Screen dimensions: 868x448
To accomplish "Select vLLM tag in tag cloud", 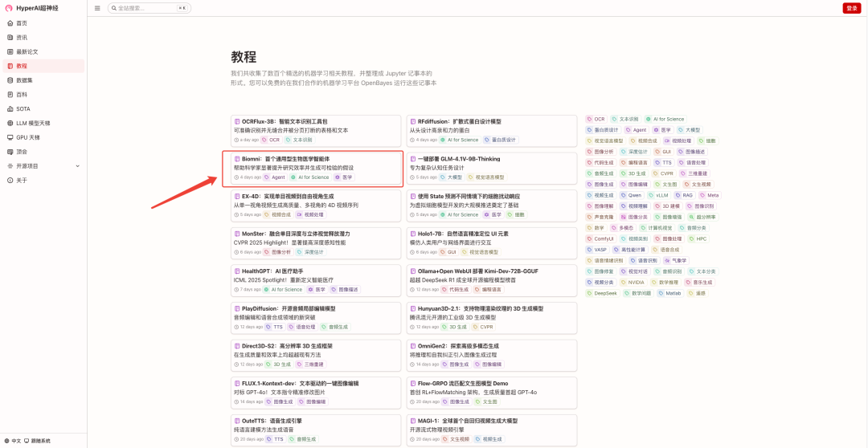I will click(659, 195).
